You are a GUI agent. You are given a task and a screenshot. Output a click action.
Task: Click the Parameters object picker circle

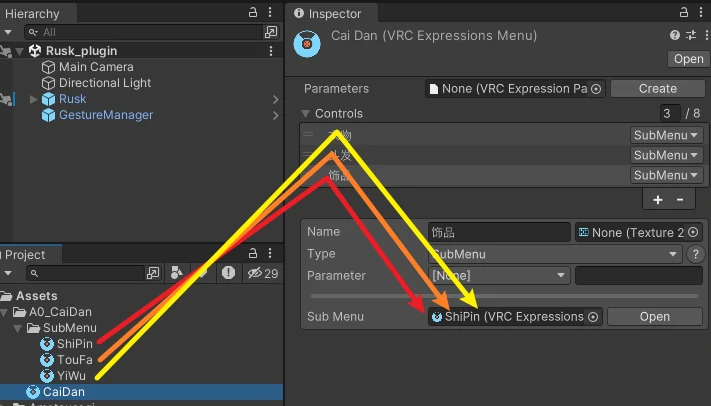click(x=596, y=89)
